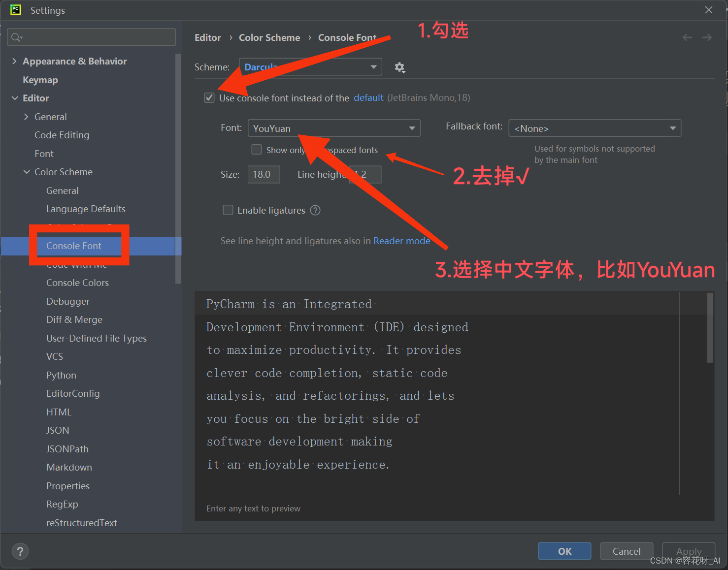Open Console Colors page

point(77,283)
